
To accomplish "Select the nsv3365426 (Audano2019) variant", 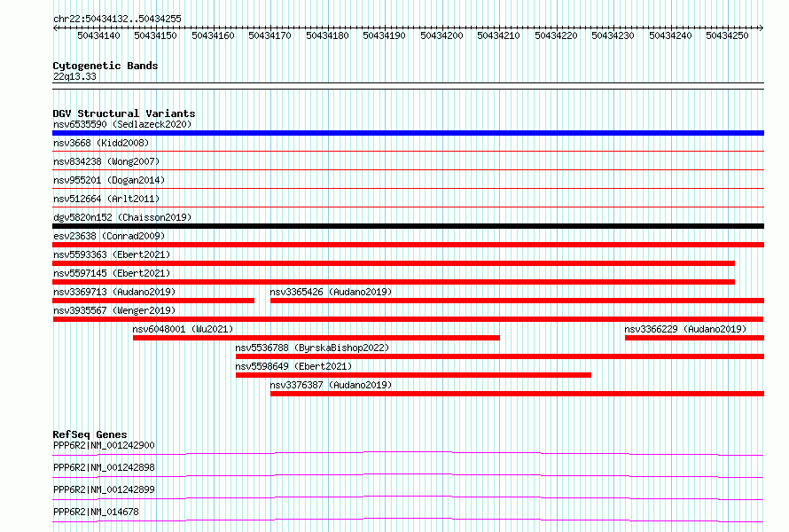I will (x=331, y=292).
